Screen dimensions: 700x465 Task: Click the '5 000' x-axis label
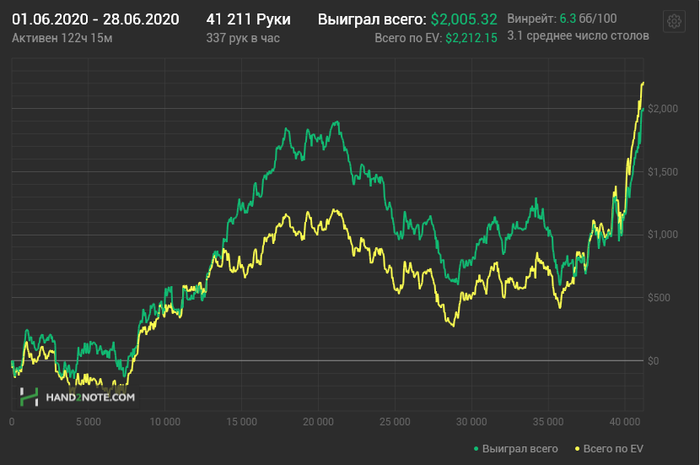point(88,422)
